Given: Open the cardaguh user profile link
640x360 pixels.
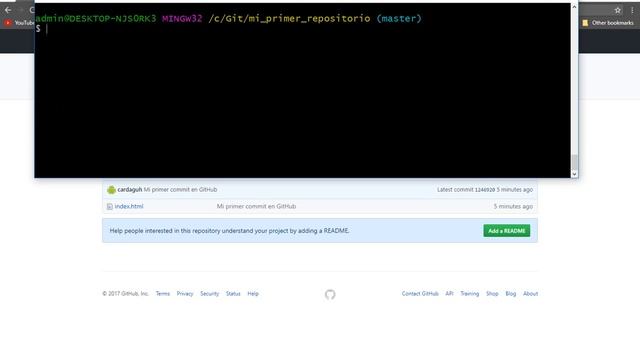Looking at the screenshot, I should [x=129, y=189].
